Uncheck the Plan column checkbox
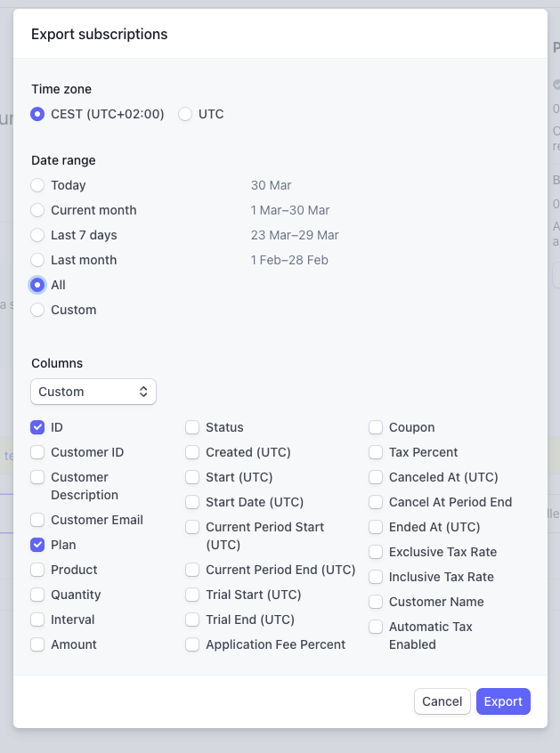Viewport: 560px width, 753px height. pyautogui.click(x=37, y=545)
